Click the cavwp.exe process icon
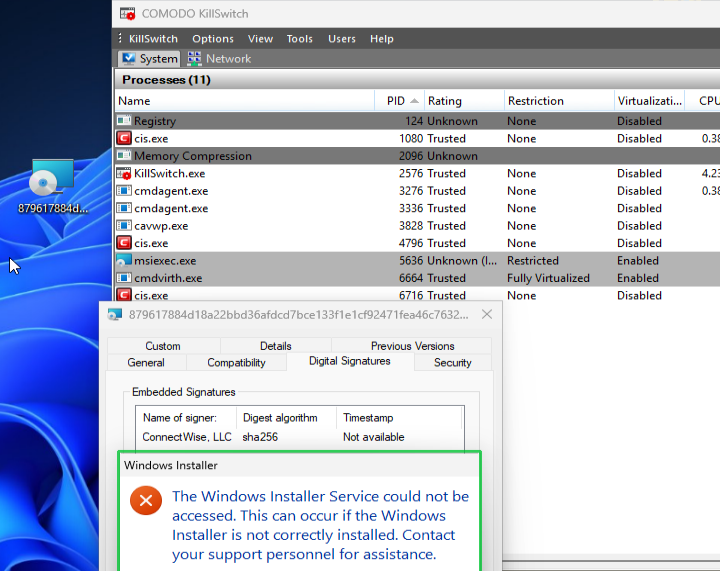The width and height of the screenshot is (720, 571). click(x=124, y=226)
